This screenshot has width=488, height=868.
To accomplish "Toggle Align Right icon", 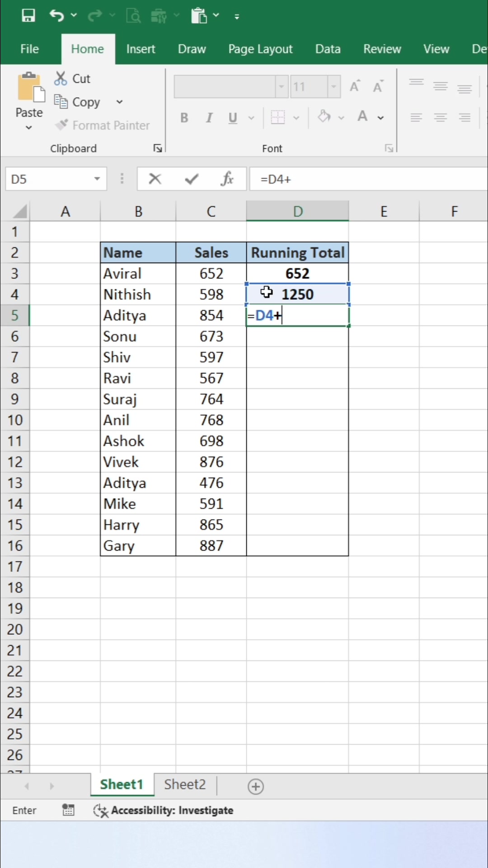I will pyautogui.click(x=465, y=118).
